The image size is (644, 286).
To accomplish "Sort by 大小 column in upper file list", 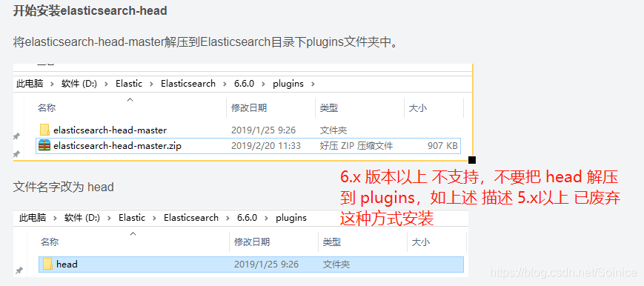I will coord(418,108).
